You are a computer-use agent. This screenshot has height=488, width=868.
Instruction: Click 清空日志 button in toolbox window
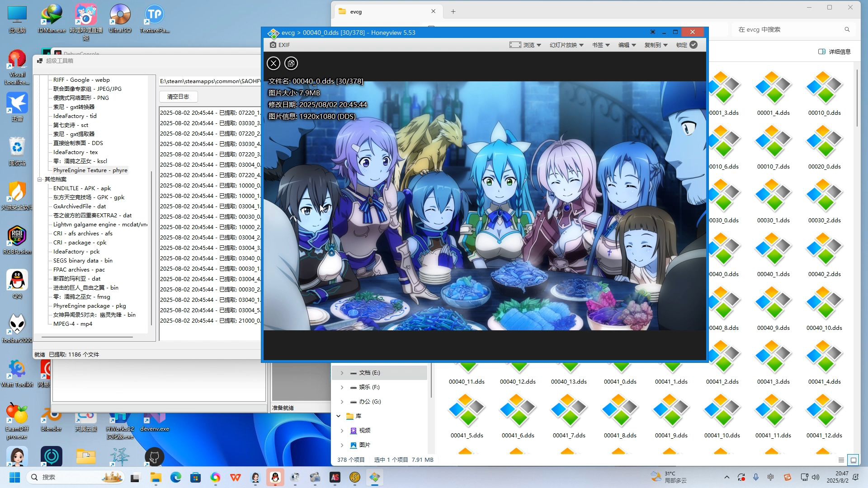tap(178, 96)
